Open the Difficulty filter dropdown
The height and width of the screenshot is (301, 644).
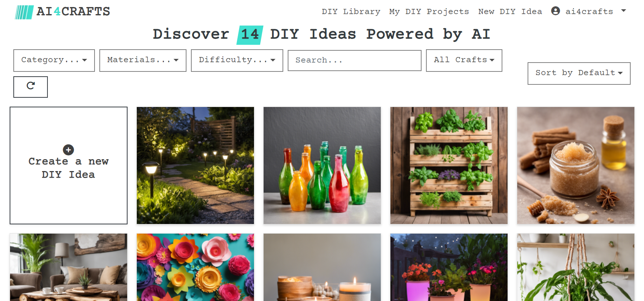(237, 60)
